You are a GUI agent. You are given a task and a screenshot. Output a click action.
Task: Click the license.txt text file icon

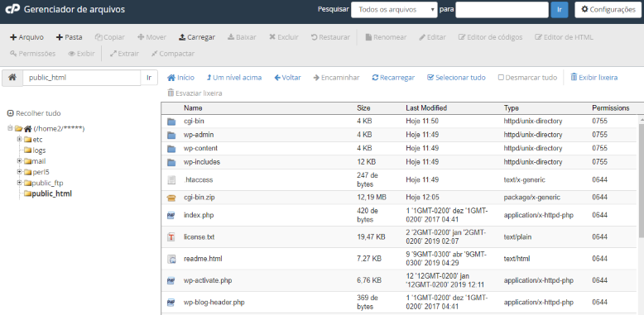click(171, 237)
